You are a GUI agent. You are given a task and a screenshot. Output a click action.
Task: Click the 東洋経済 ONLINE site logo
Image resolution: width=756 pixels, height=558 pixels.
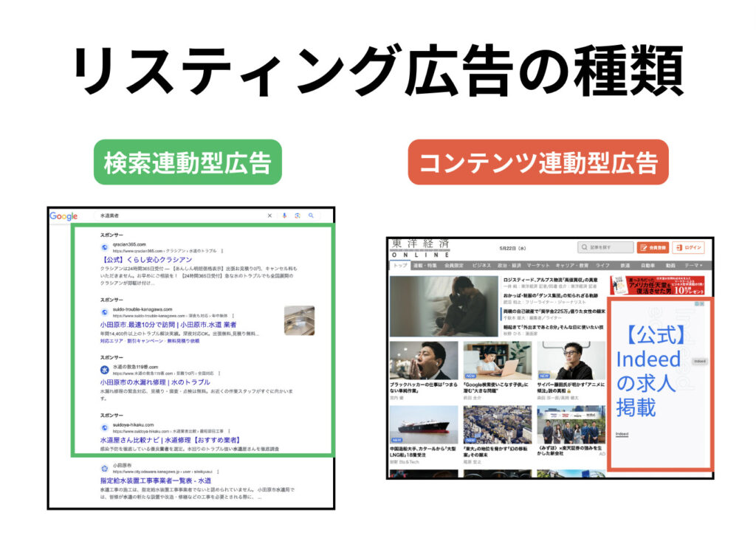(419, 248)
